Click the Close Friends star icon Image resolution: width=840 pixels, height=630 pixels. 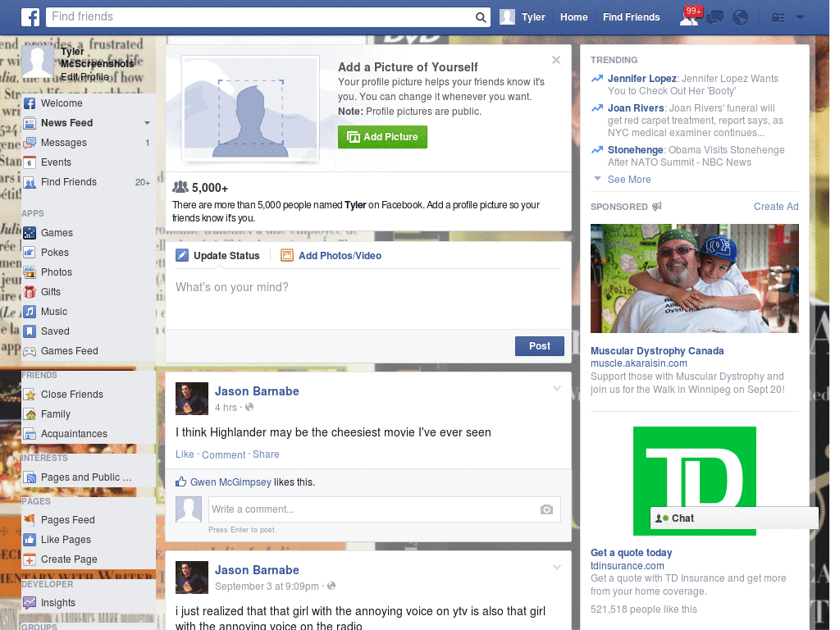30,395
